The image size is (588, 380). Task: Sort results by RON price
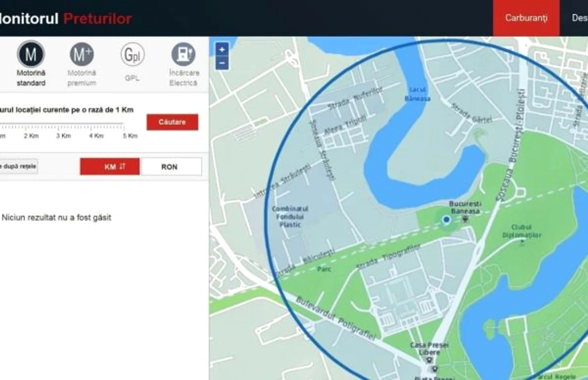(171, 167)
